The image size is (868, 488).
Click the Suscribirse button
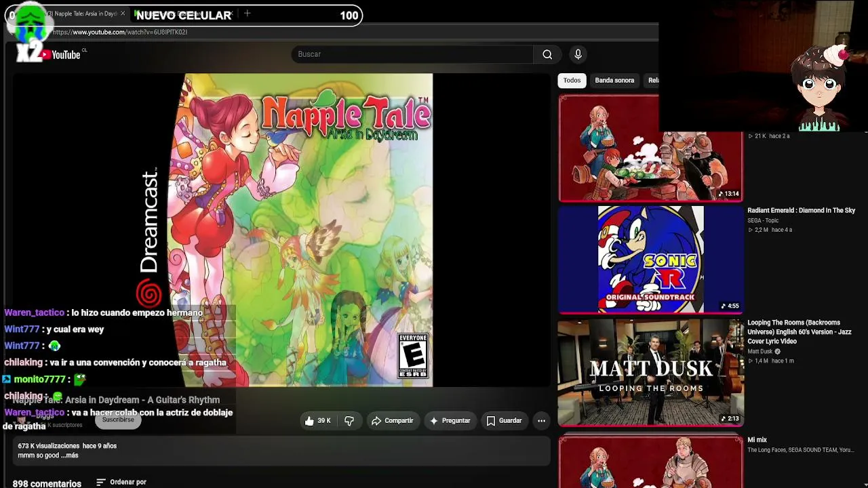coord(118,420)
